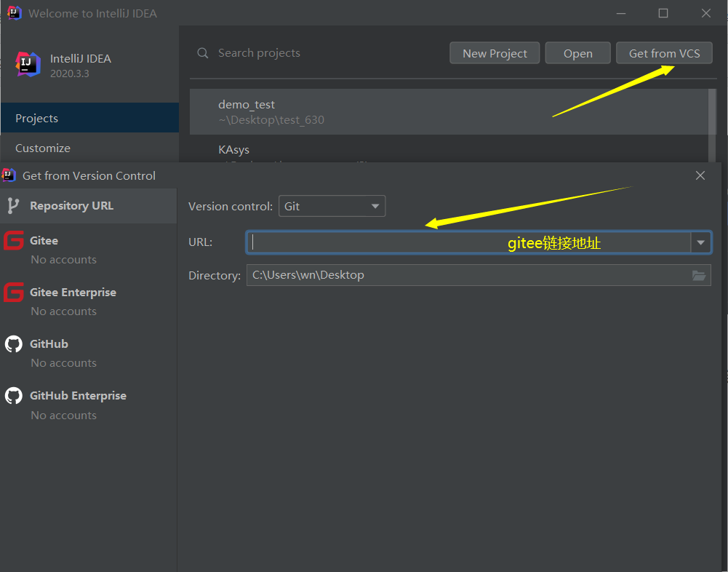Expand the URL history dropdown arrow
The width and height of the screenshot is (728, 572).
point(700,242)
